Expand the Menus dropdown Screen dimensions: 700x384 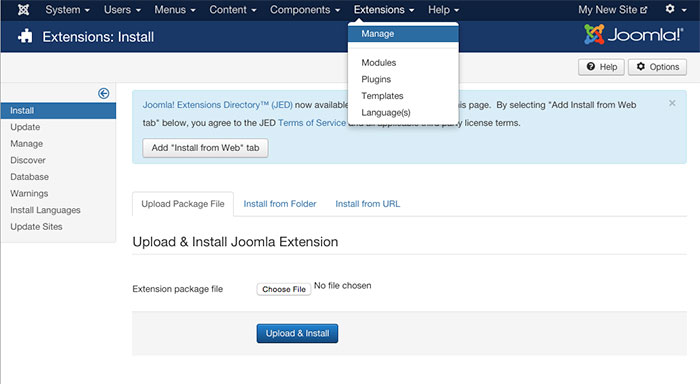click(175, 9)
